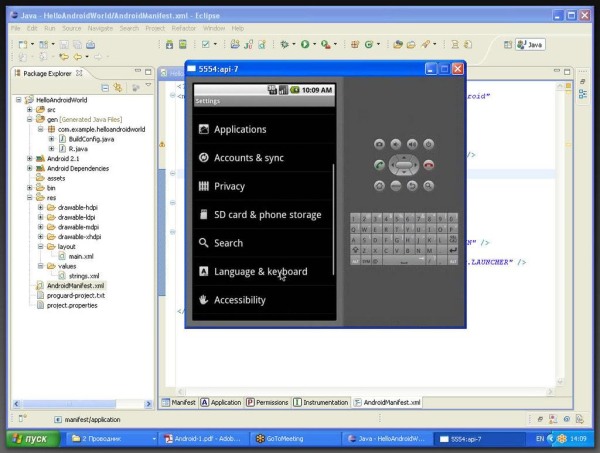The height and width of the screenshot is (453, 600).
Task: Open Accounts & sync settings
Action: (248, 158)
